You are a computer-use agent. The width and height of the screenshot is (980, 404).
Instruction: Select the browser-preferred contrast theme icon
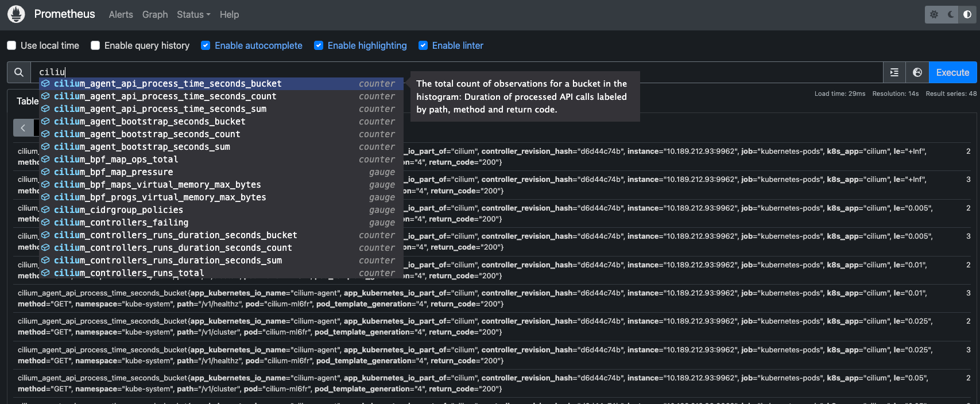click(x=967, y=14)
